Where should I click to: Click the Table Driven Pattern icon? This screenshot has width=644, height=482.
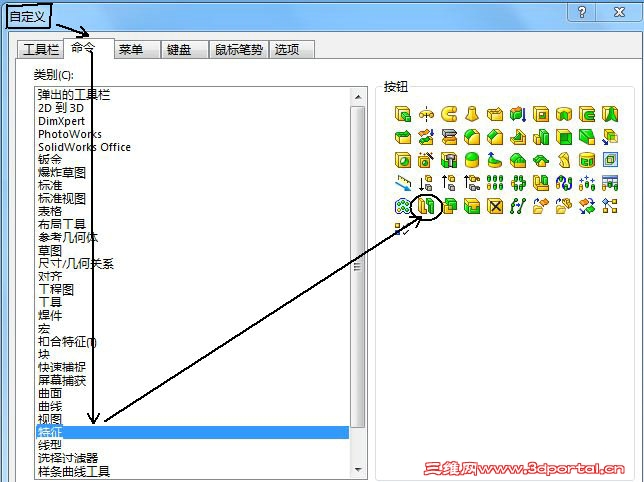click(610, 183)
